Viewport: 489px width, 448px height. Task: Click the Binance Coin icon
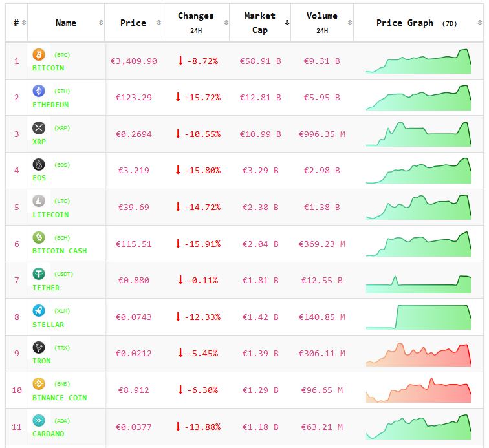pyautogui.click(x=39, y=384)
